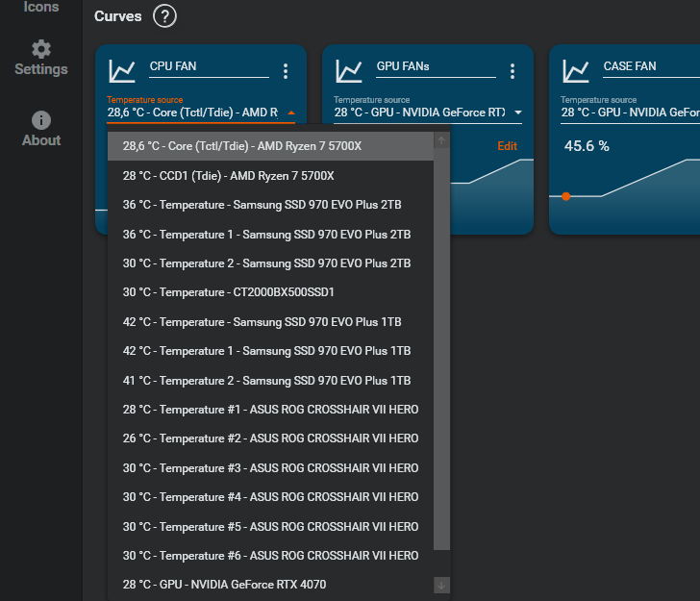The image size is (700, 601).
Task: Select Temperature - Samsung SSD 970 EVO Plus 1TB
Action: [270, 321]
